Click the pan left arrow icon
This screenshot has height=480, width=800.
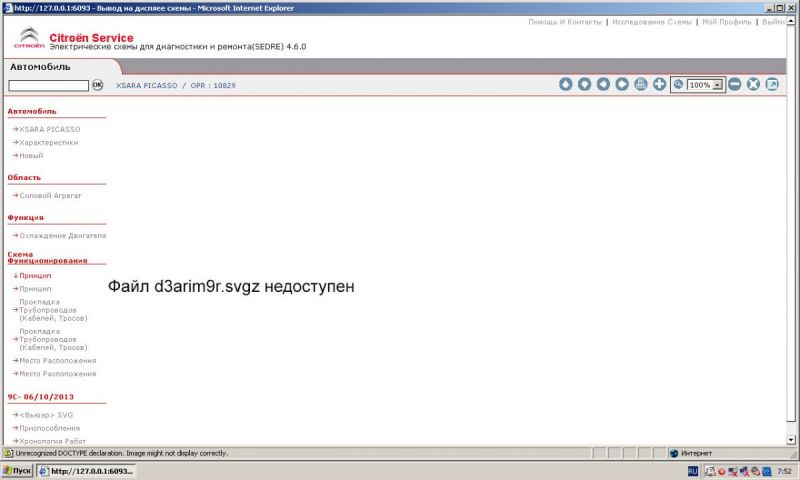pos(603,84)
